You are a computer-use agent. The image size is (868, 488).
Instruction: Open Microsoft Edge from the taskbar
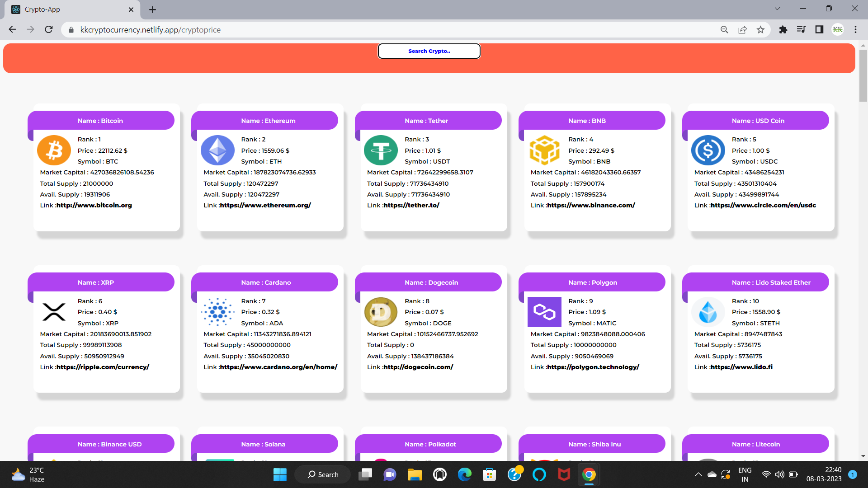click(464, 474)
